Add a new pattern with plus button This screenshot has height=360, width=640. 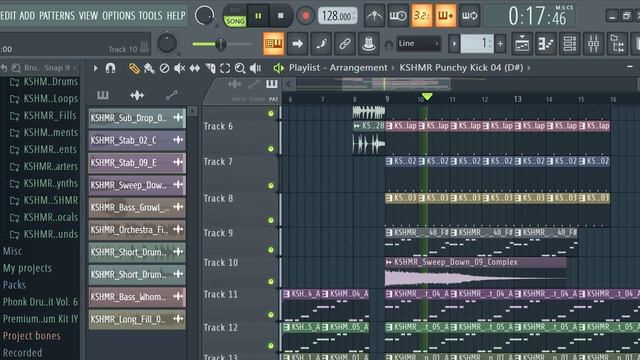tap(500, 43)
